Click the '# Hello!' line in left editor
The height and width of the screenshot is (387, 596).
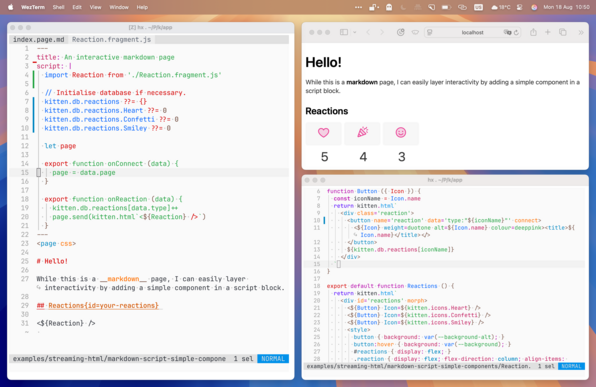[52, 261]
